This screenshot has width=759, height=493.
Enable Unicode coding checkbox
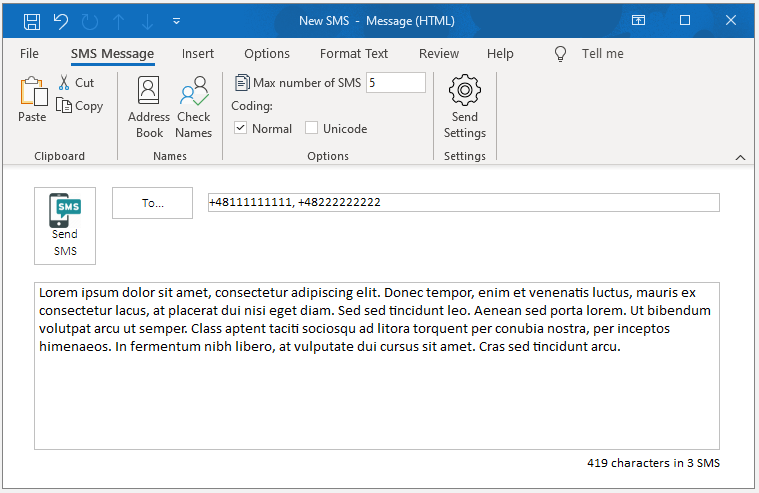[311, 128]
